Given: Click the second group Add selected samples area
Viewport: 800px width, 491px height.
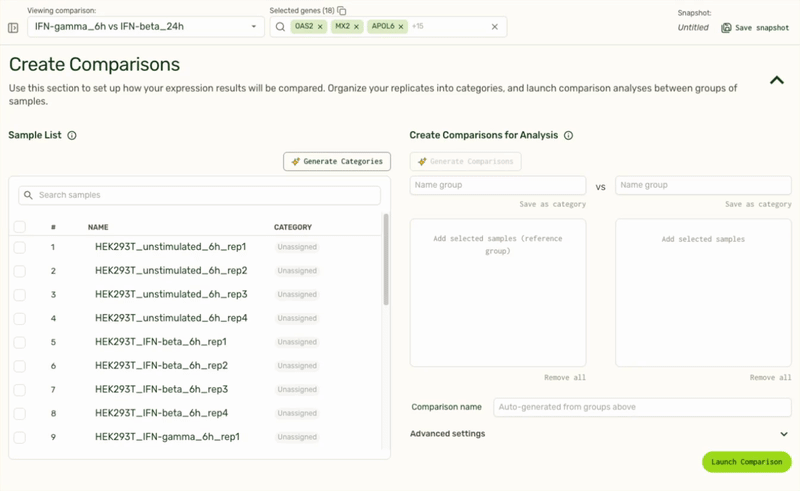Looking at the screenshot, I should point(704,293).
